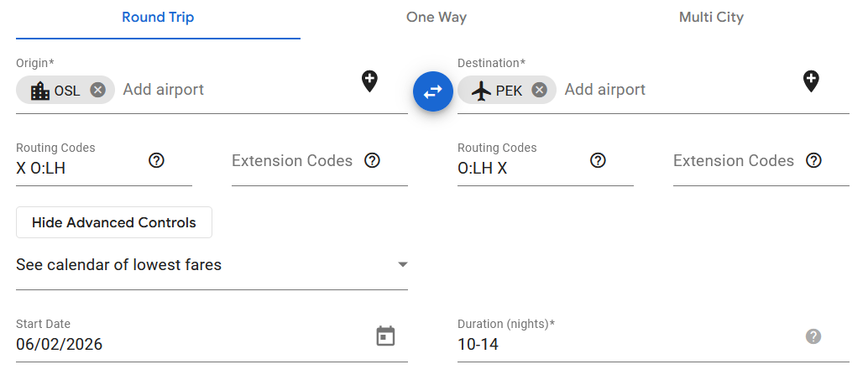Open origin nearby airports location pin
Image resolution: width=868 pixels, height=380 pixels.
pyautogui.click(x=369, y=81)
